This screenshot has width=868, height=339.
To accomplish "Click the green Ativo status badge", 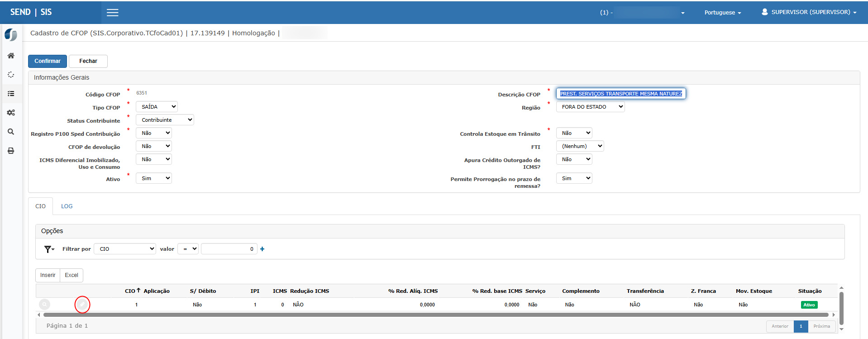I will click(x=809, y=305).
